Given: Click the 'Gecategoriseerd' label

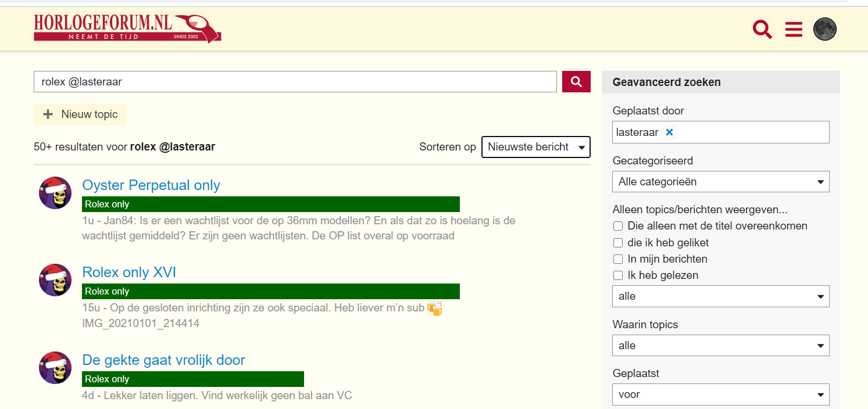Looking at the screenshot, I should [653, 160].
